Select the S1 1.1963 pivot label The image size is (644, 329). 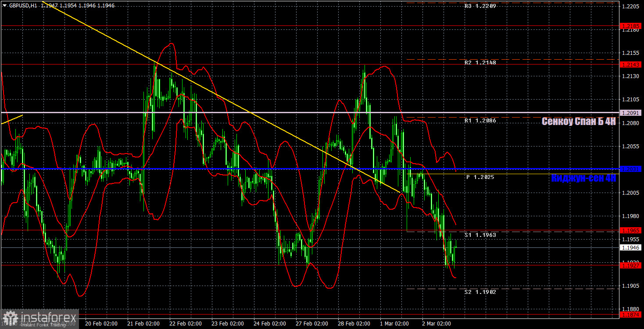point(481,235)
